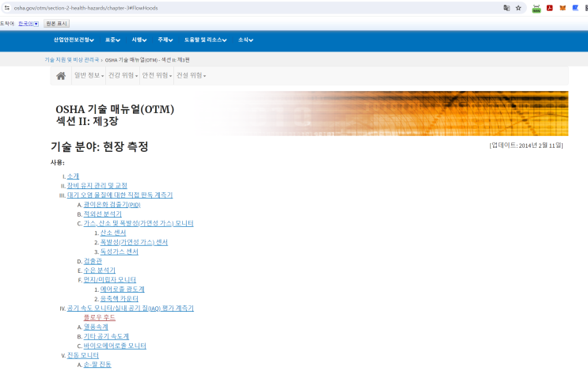Open site information icon in address bar
Image resolution: width=588 pixels, height=371 pixels.
point(7,8)
